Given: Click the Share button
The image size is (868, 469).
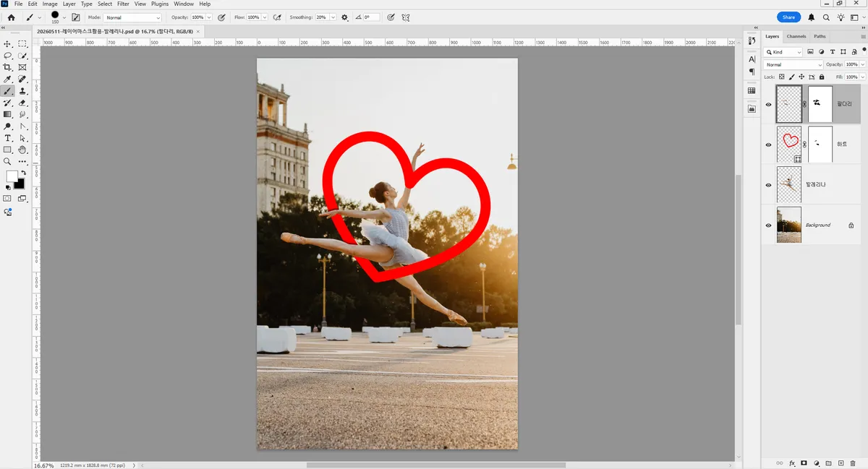Looking at the screenshot, I should [788, 17].
